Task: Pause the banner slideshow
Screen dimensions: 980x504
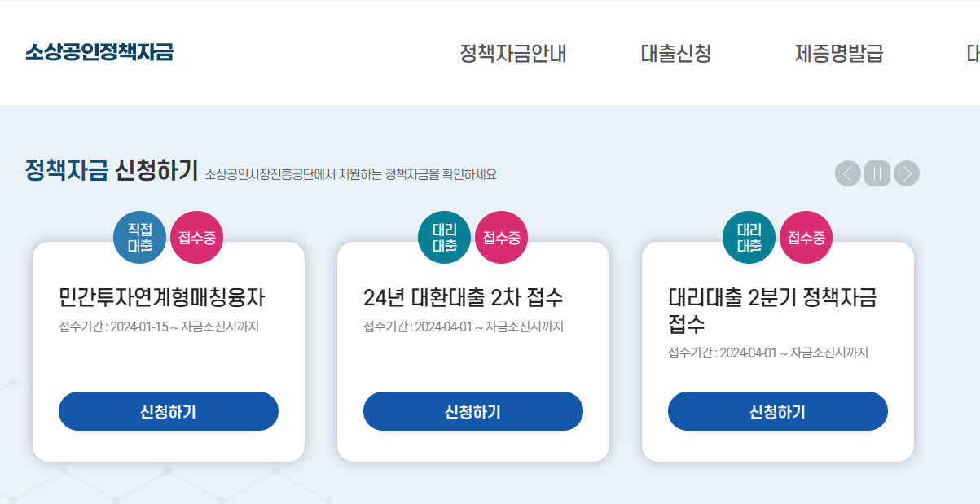Action: click(x=877, y=173)
